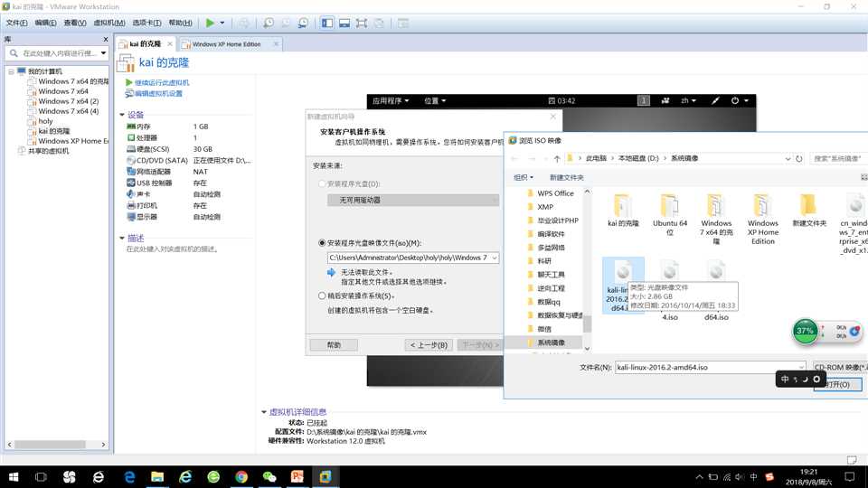Click 新建文件夹 in the dialog toolbar

(x=566, y=178)
